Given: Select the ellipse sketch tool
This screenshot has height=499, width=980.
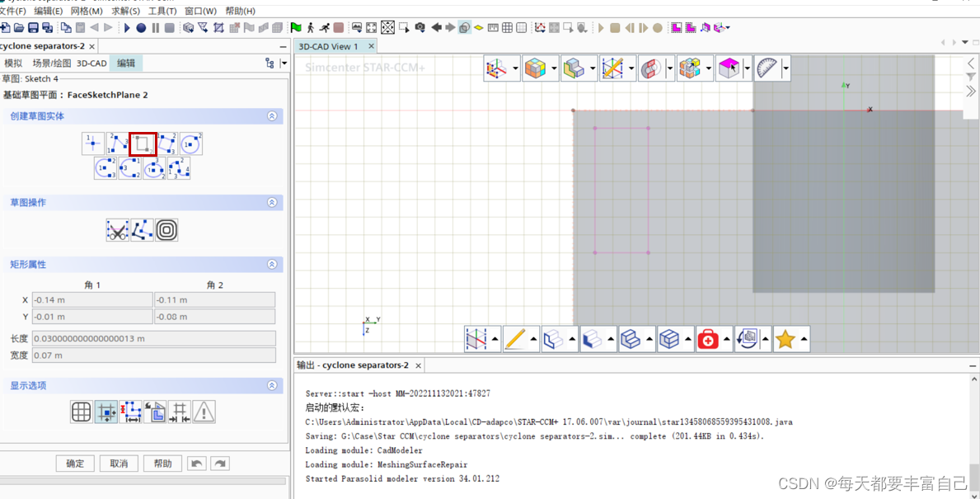Looking at the screenshot, I should pos(154,168).
